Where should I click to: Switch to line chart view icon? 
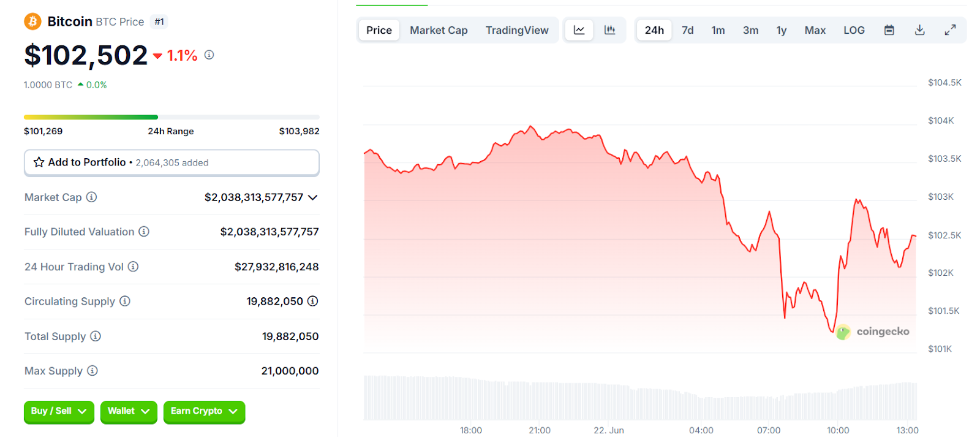[x=579, y=30]
